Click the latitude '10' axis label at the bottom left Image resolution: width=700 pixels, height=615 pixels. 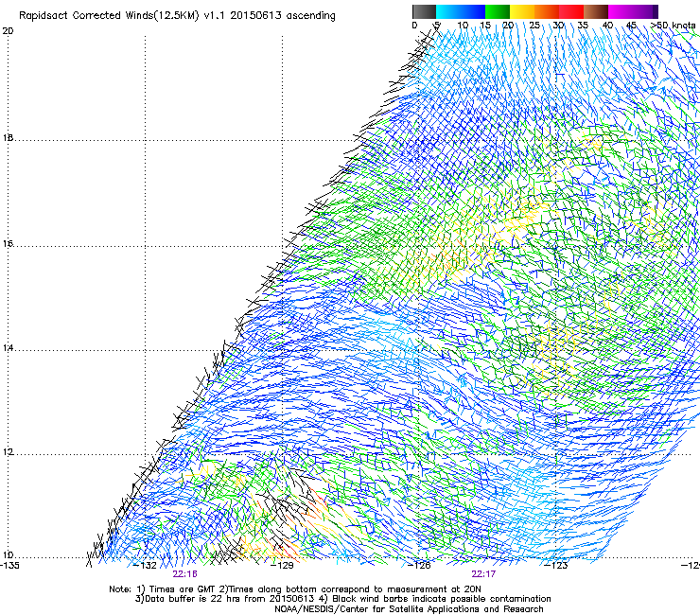[8, 555]
